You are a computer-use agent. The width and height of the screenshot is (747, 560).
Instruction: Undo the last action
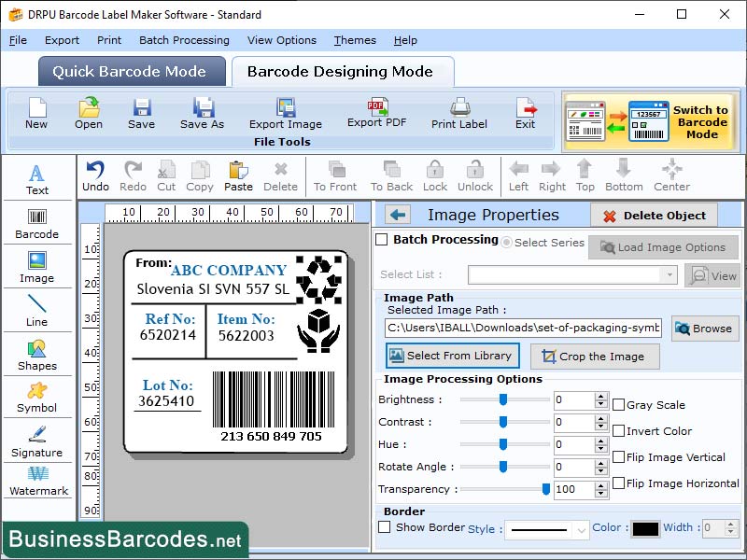tap(96, 176)
